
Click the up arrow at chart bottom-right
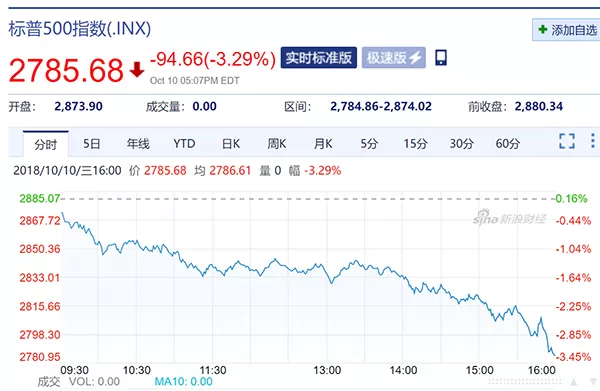click(x=574, y=382)
